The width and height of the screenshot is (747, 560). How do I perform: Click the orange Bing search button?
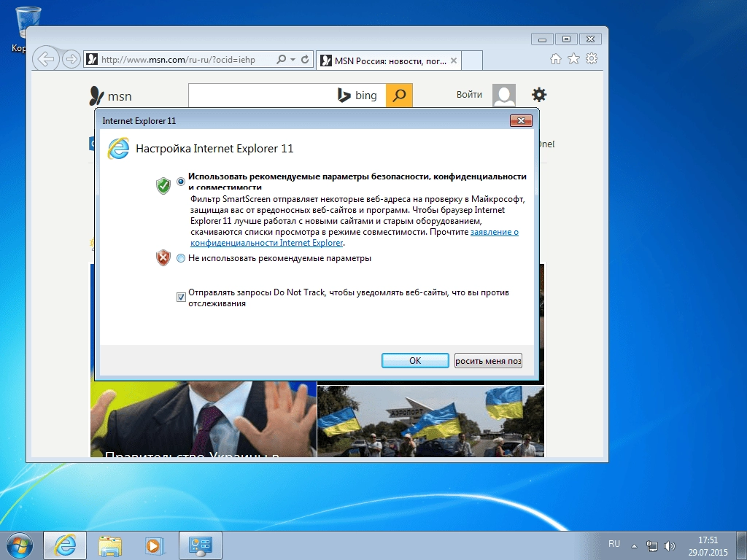tap(399, 96)
